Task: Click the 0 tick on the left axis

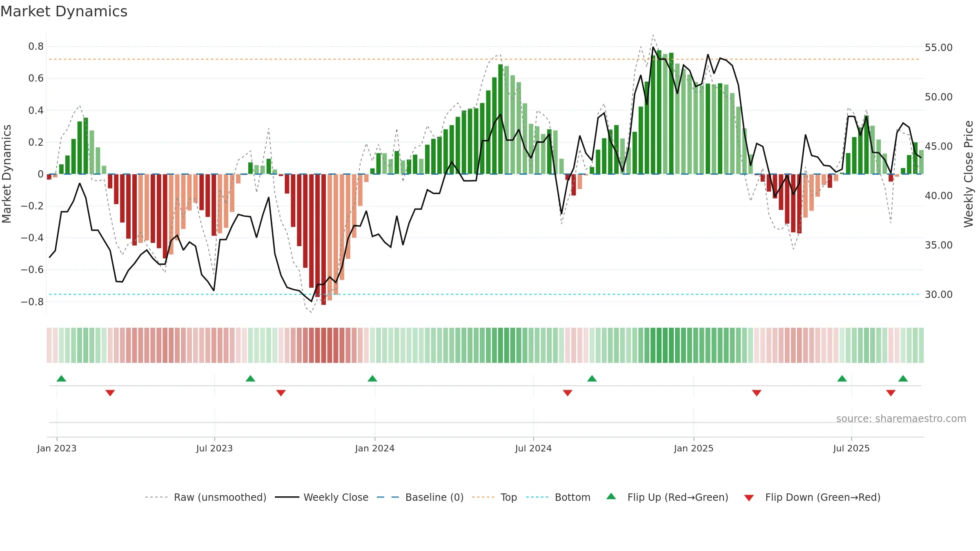Action: (x=40, y=174)
